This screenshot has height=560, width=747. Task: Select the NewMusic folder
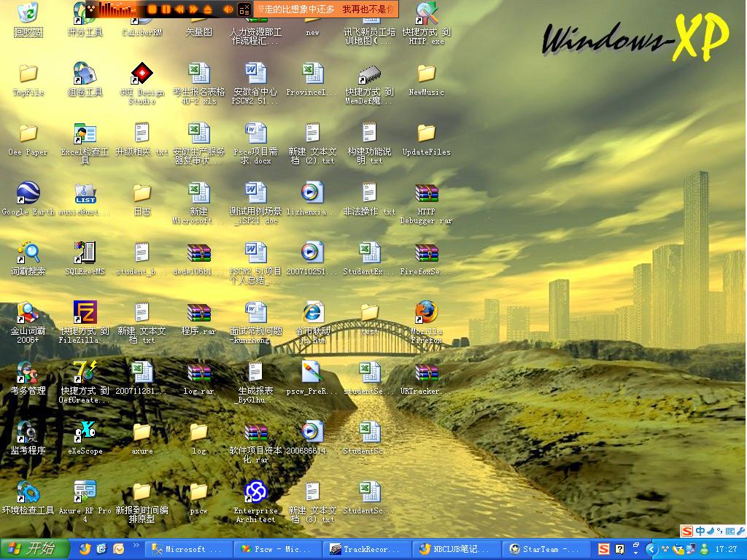click(426, 74)
